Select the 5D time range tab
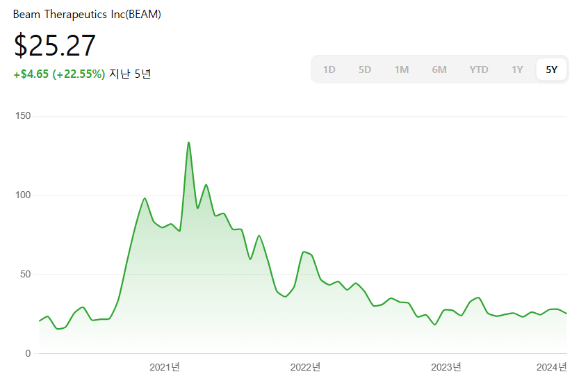 [x=364, y=70]
